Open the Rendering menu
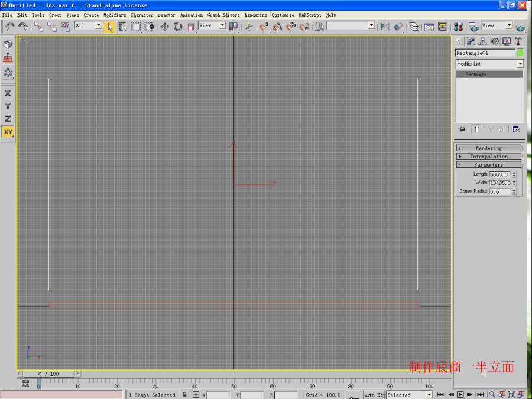The height and width of the screenshot is (399, 532). (256, 15)
